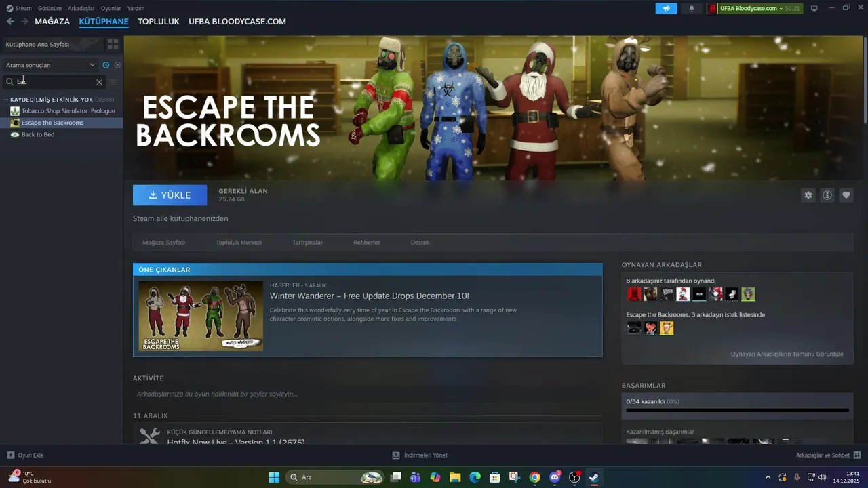868x488 pixels.
Task: Open Microsoft Edge from the taskbar
Action: [475, 477]
